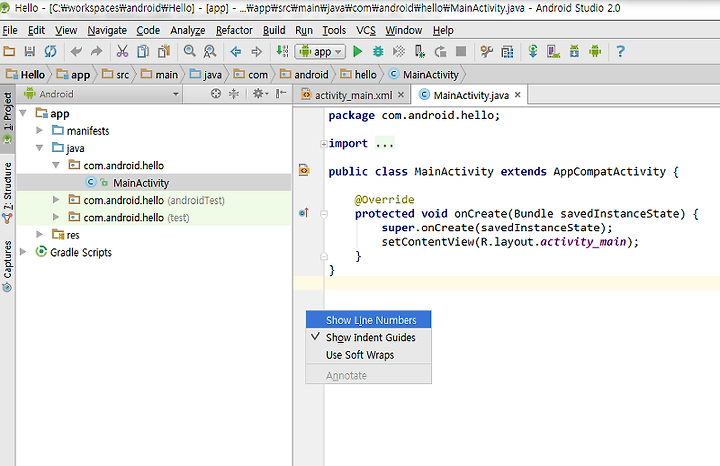Navigate Forward with the right arrow icon
720x466 pixels.
(x=257, y=51)
